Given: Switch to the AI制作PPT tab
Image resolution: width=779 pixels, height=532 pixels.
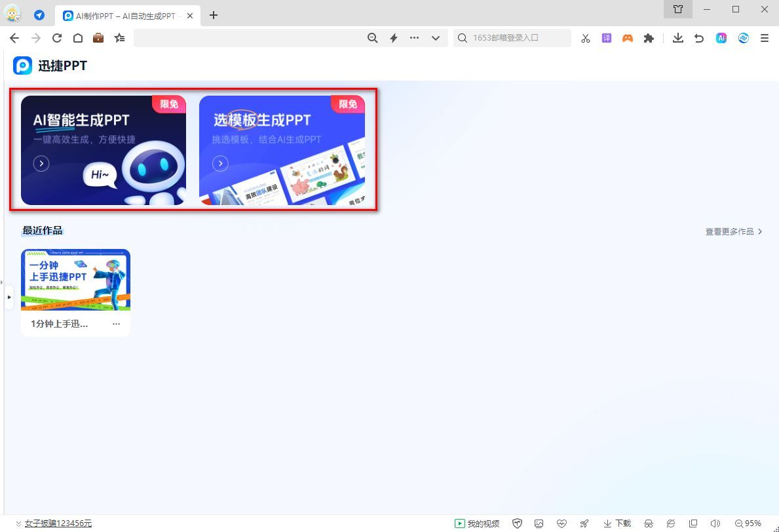Looking at the screenshot, I should point(128,16).
